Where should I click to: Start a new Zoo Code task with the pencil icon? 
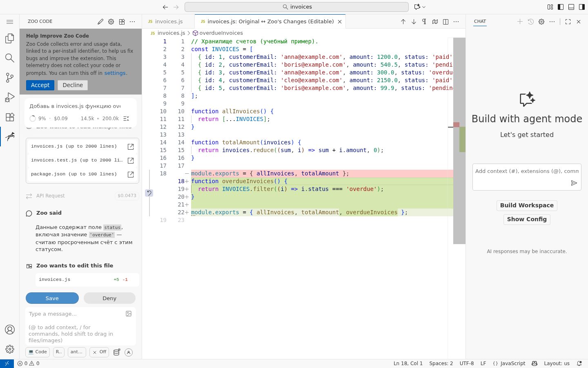pos(100,22)
